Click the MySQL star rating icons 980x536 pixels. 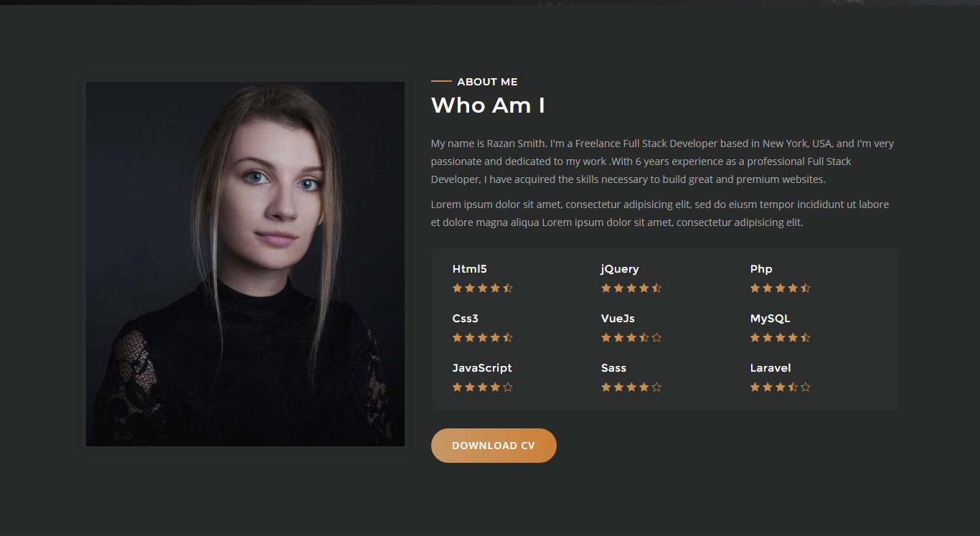[781, 338]
